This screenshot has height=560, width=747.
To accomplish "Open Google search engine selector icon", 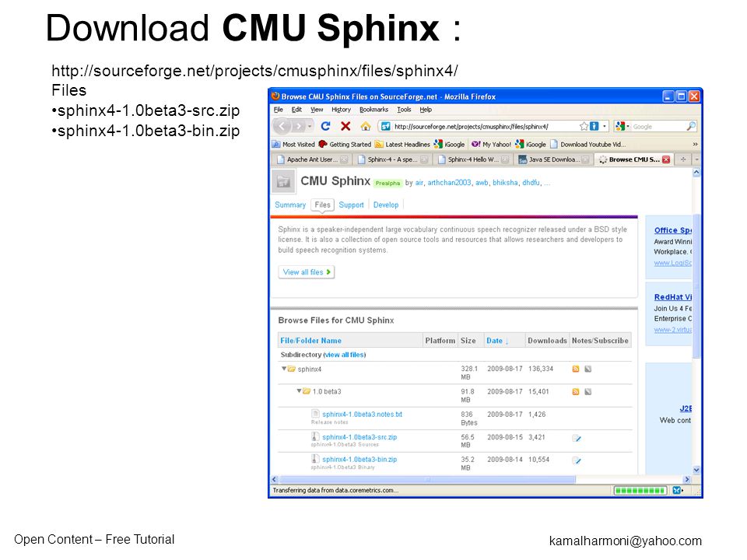I will coord(620,126).
